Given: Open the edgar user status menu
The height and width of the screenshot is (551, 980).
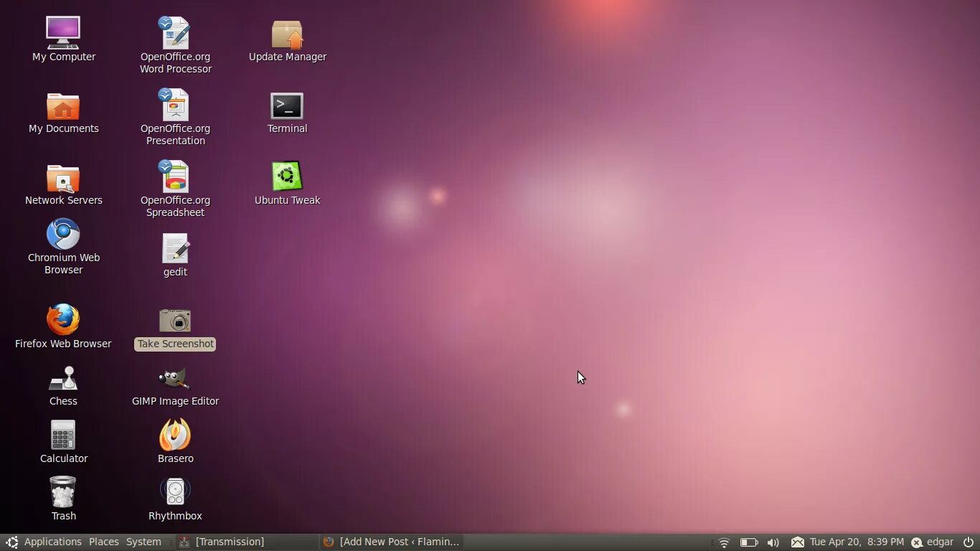Looking at the screenshot, I should tap(932, 542).
